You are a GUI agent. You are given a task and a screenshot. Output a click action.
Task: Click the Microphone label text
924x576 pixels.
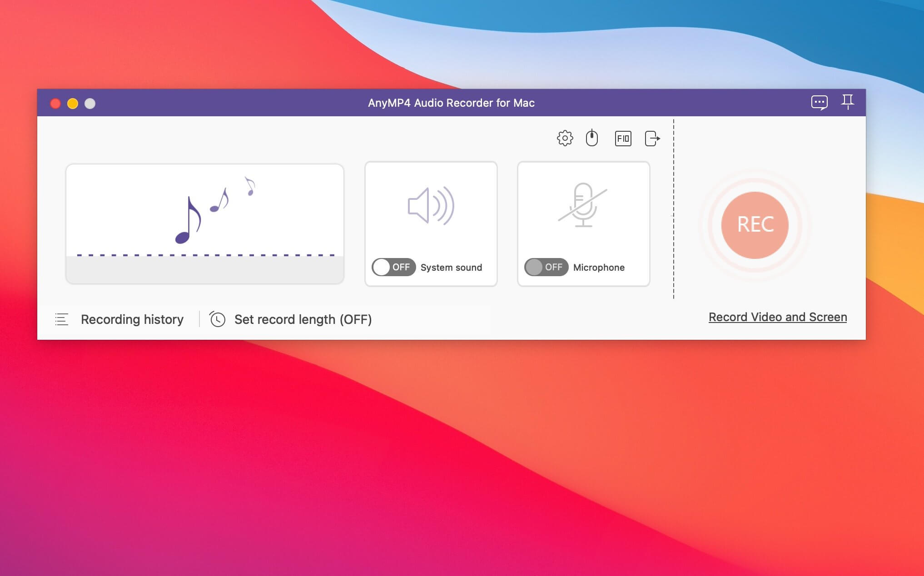(599, 268)
